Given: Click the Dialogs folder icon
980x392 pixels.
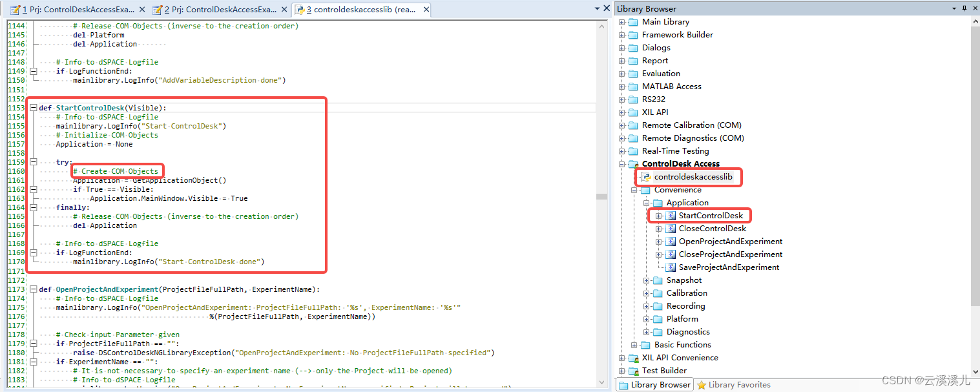Looking at the screenshot, I should click(634, 48).
